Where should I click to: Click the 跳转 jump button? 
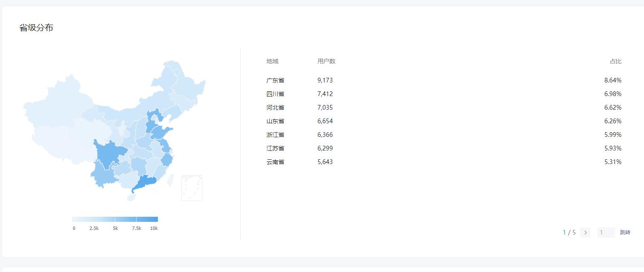[625, 232]
